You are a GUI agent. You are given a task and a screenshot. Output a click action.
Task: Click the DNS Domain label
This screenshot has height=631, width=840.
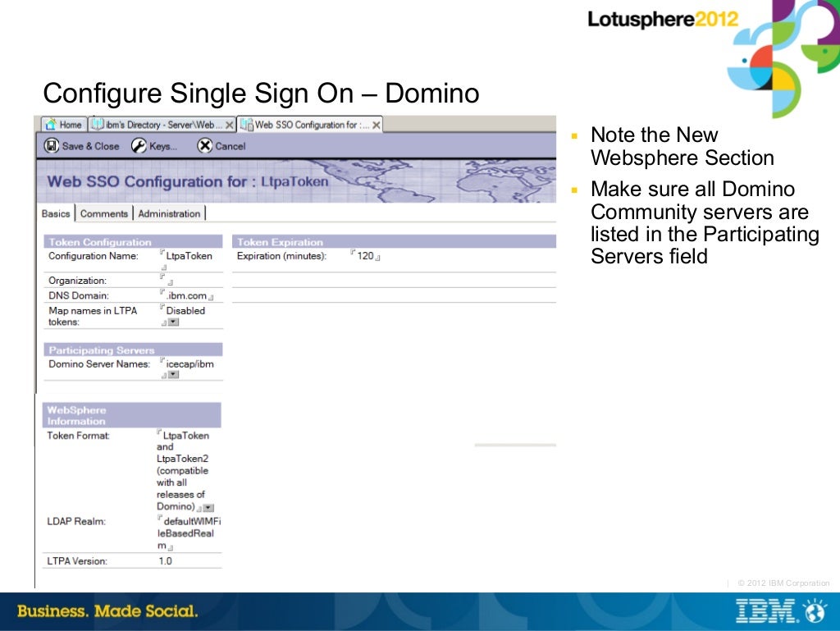point(79,295)
